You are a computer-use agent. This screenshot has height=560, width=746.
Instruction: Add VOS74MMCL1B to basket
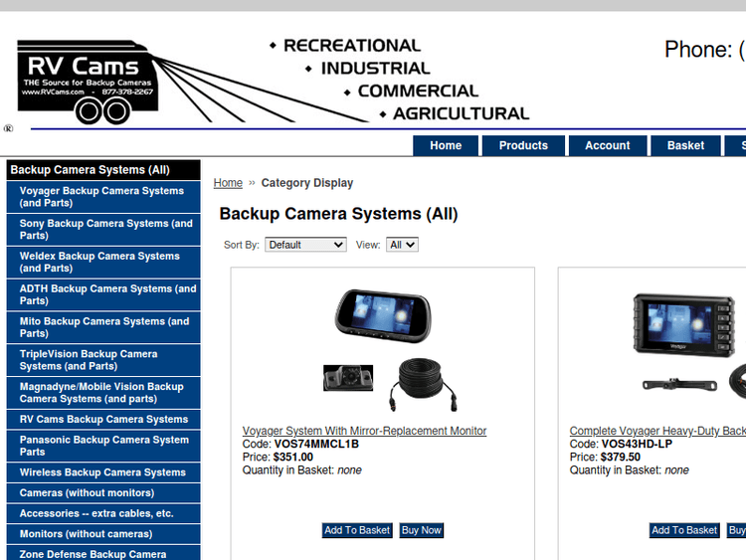point(357,530)
